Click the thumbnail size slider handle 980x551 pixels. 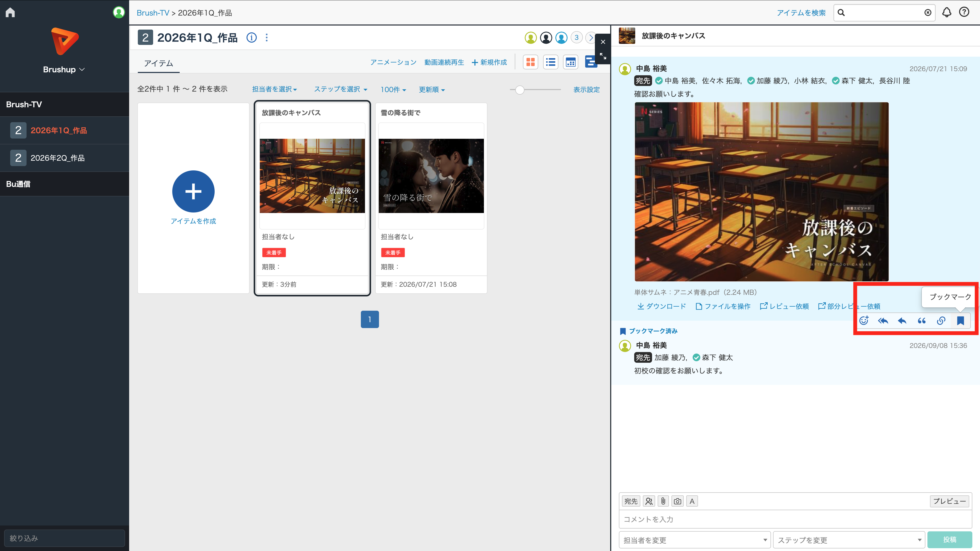coord(520,90)
